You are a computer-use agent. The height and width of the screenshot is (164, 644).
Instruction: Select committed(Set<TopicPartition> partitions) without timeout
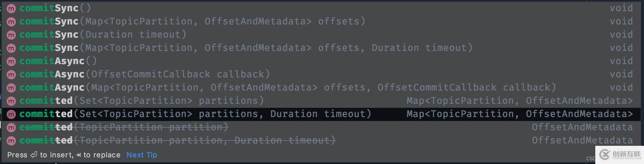[141, 101]
